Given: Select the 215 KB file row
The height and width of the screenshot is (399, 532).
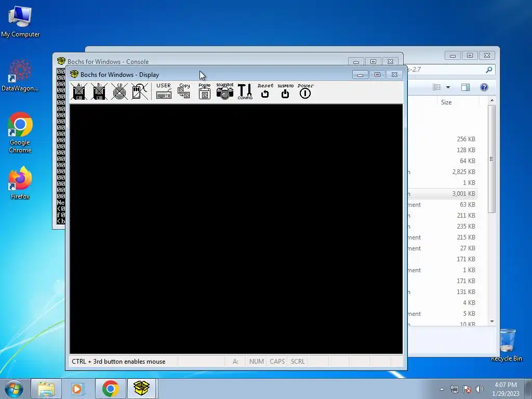Looking at the screenshot, I should (x=443, y=237).
